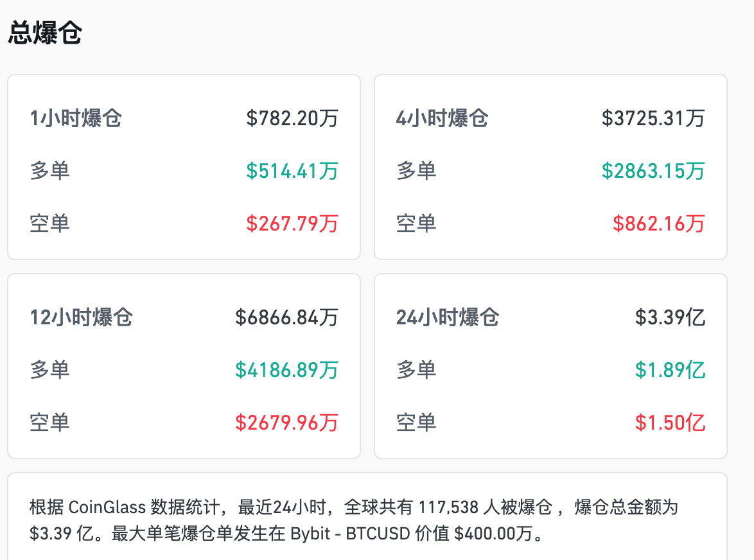Screen dimensions: 754x560
Task: Click the 1-hour total $782.20万
Action: tap(292, 118)
